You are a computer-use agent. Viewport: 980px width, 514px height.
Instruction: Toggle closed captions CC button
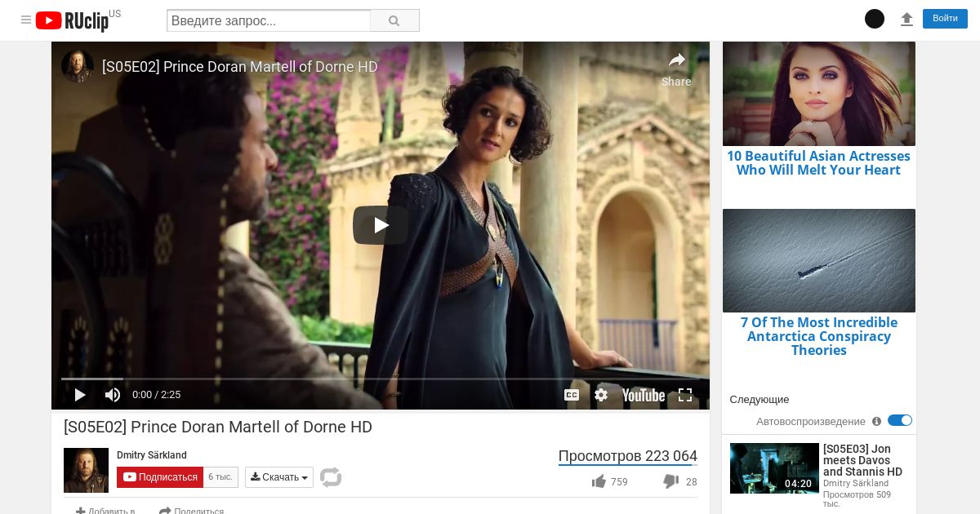point(572,395)
